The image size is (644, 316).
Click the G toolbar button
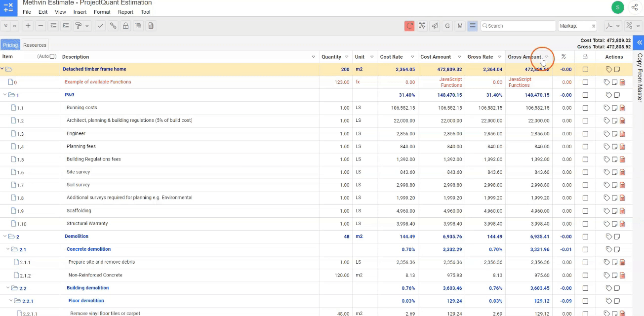click(x=447, y=26)
